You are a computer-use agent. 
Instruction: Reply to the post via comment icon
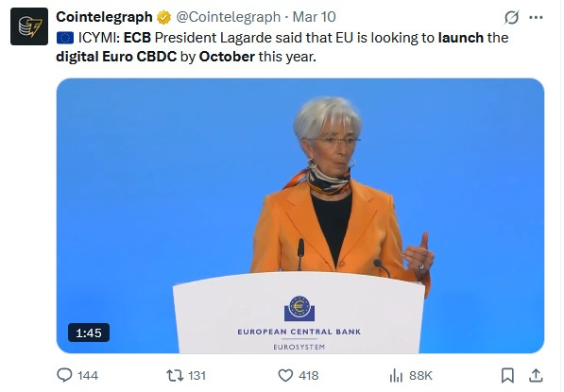pyautogui.click(x=64, y=375)
